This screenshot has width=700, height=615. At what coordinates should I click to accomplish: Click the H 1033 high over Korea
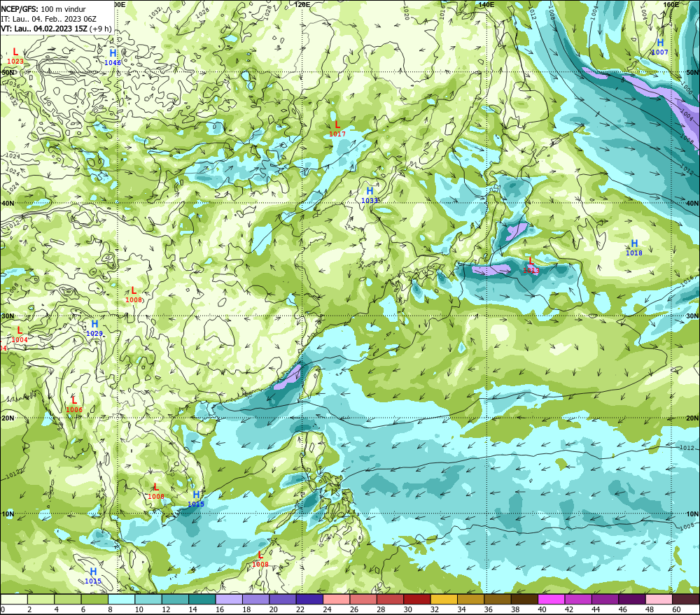pos(370,195)
